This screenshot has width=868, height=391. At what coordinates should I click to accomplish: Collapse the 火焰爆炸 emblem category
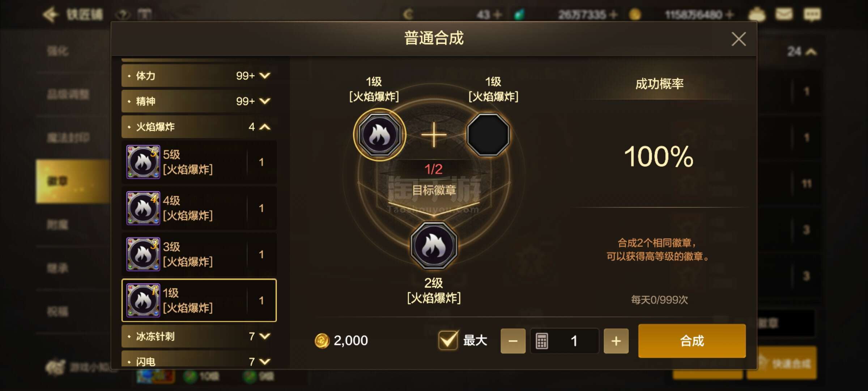(x=199, y=127)
